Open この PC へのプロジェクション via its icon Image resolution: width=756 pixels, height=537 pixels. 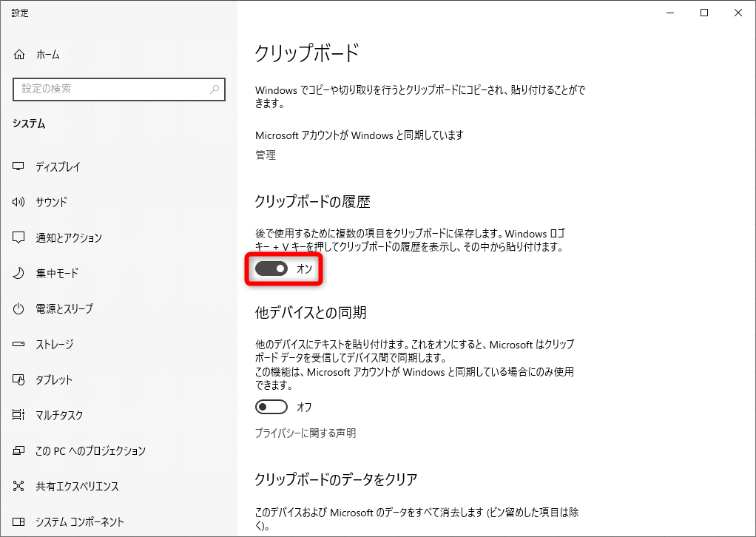18,450
